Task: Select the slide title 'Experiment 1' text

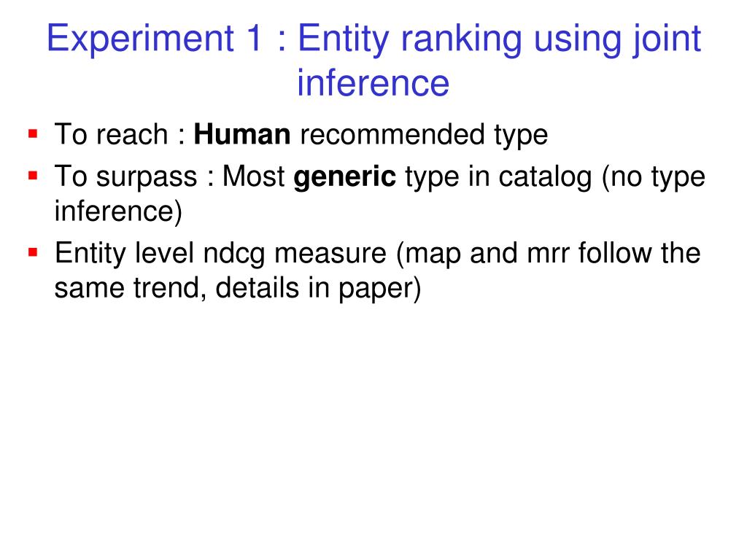Action: tap(154, 39)
